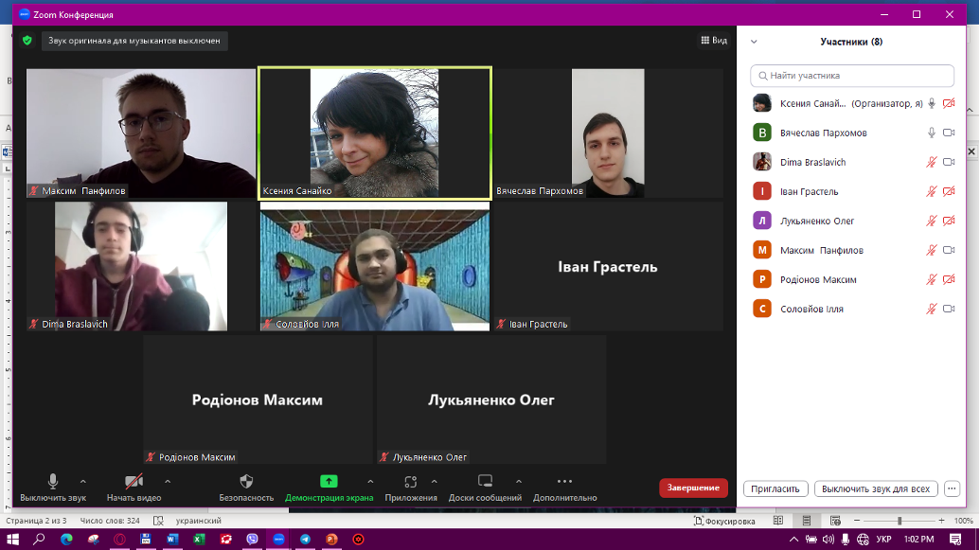Click the Пригласить invite button
This screenshot has height=550, width=980.
pos(775,489)
